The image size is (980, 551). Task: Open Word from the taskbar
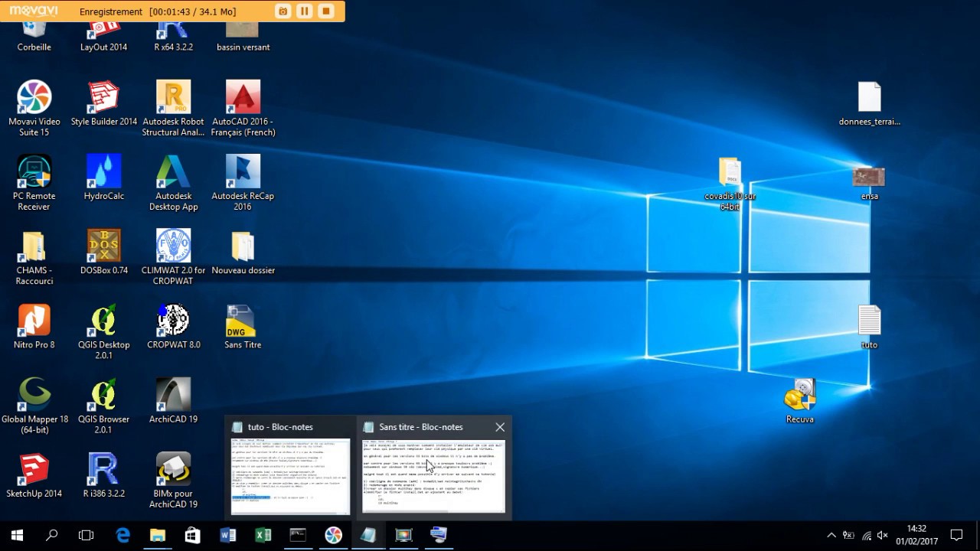click(227, 536)
